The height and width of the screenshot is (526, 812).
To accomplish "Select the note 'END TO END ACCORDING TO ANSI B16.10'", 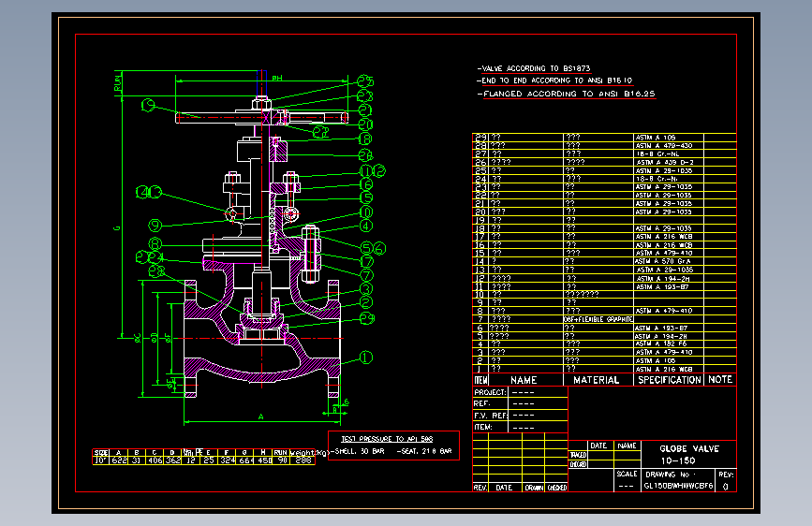I will pos(556,80).
